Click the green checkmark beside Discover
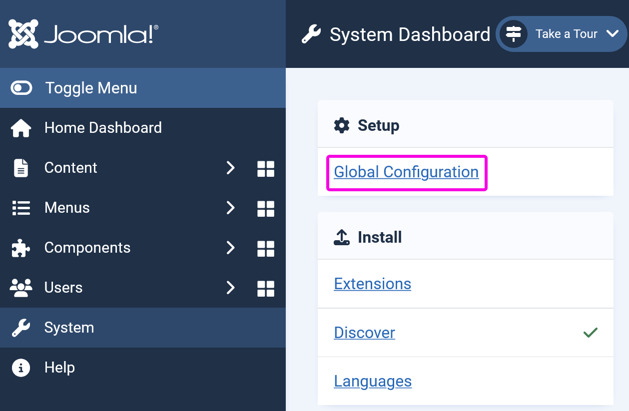629x411 pixels. point(590,332)
